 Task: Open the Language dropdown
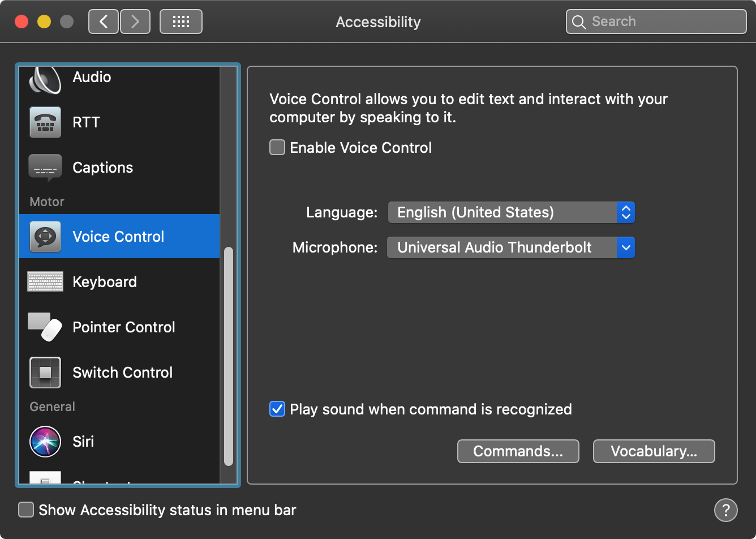510,212
